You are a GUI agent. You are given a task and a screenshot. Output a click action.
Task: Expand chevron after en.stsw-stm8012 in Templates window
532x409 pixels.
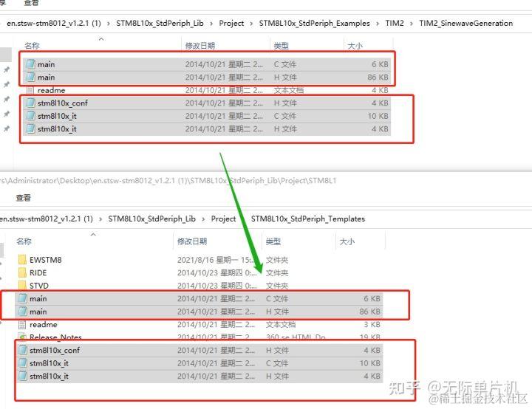pos(100,219)
